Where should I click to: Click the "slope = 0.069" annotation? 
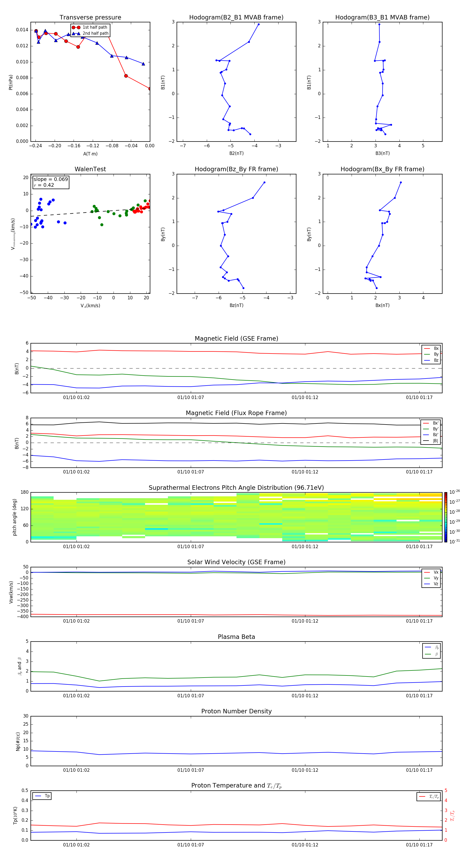pyautogui.click(x=51, y=179)
